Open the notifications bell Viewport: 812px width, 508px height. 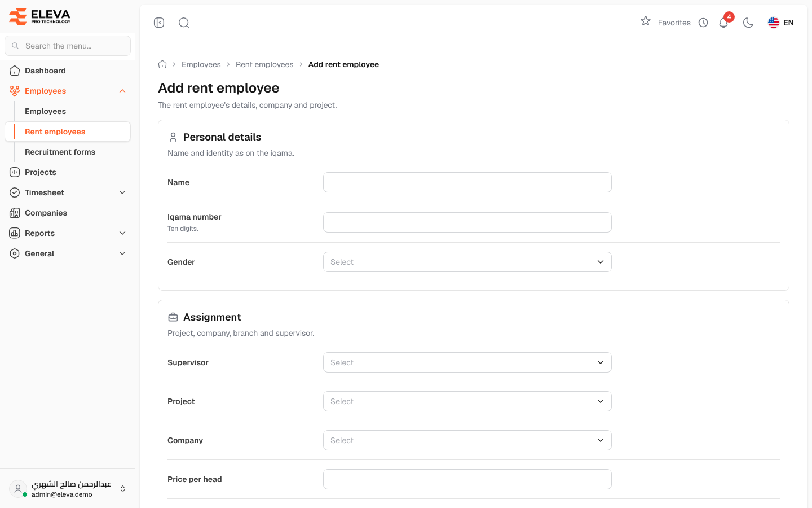click(x=723, y=23)
